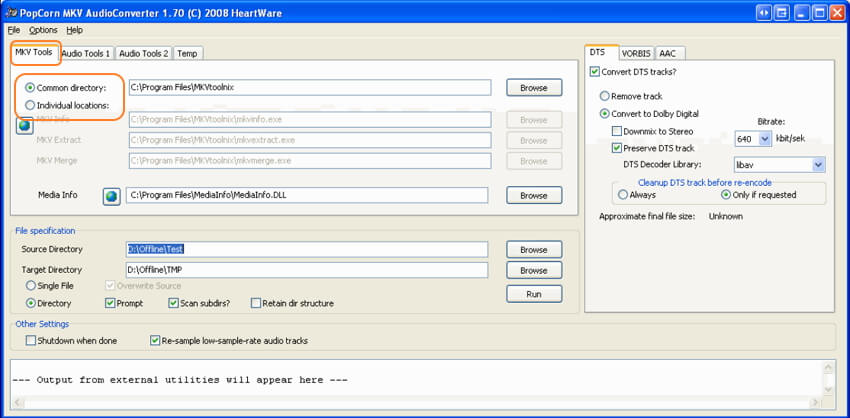Click the Source Directory input field
Viewport: 850px width, 418px height.
(307, 249)
